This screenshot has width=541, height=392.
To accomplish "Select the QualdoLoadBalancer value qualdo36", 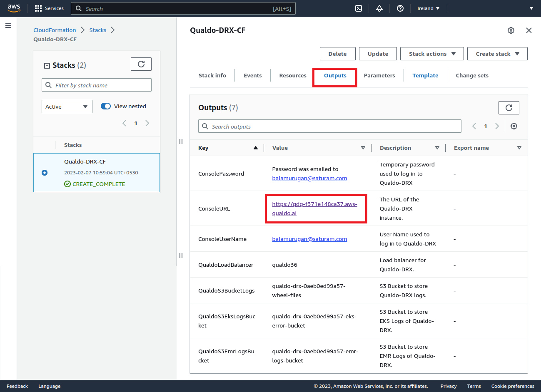I will pos(284,265).
